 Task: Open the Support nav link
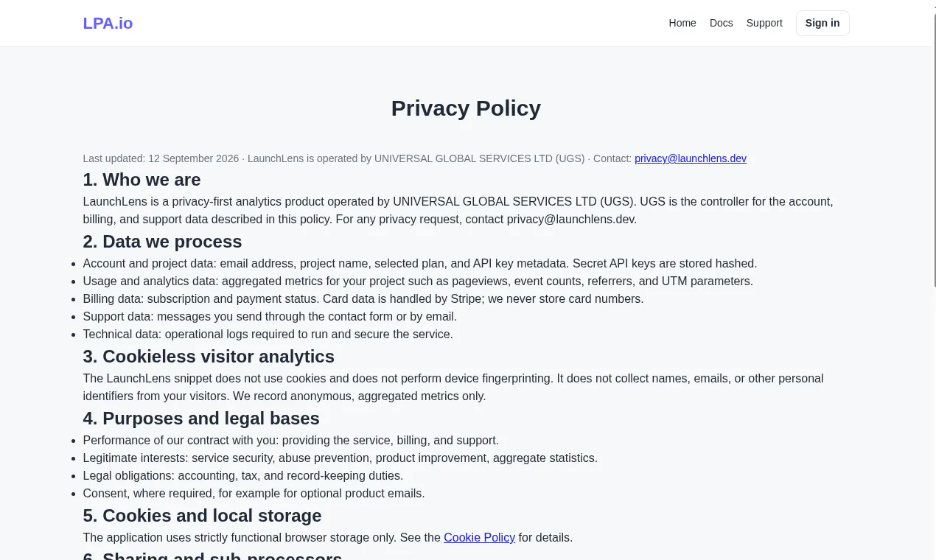click(764, 23)
